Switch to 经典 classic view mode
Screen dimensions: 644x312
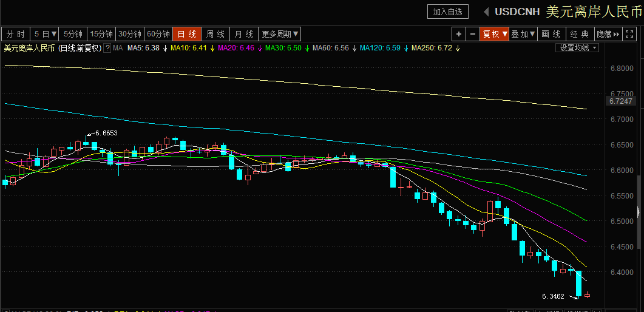click(580, 34)
